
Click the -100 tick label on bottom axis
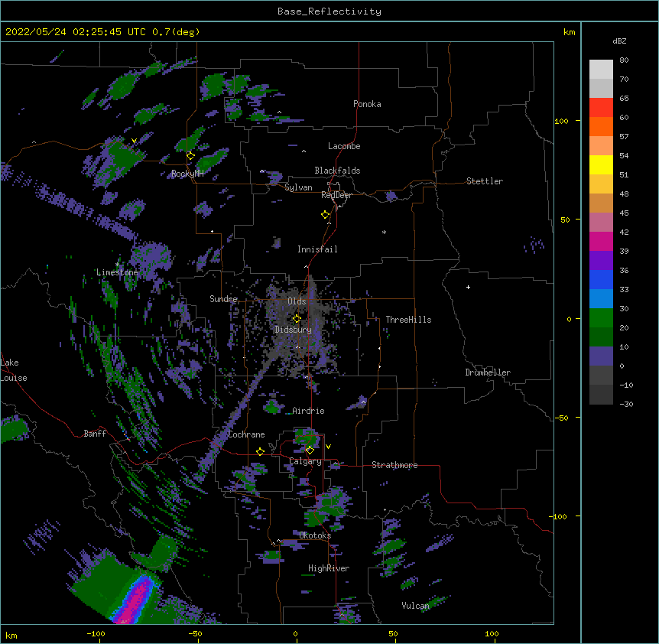coord(96,633)
